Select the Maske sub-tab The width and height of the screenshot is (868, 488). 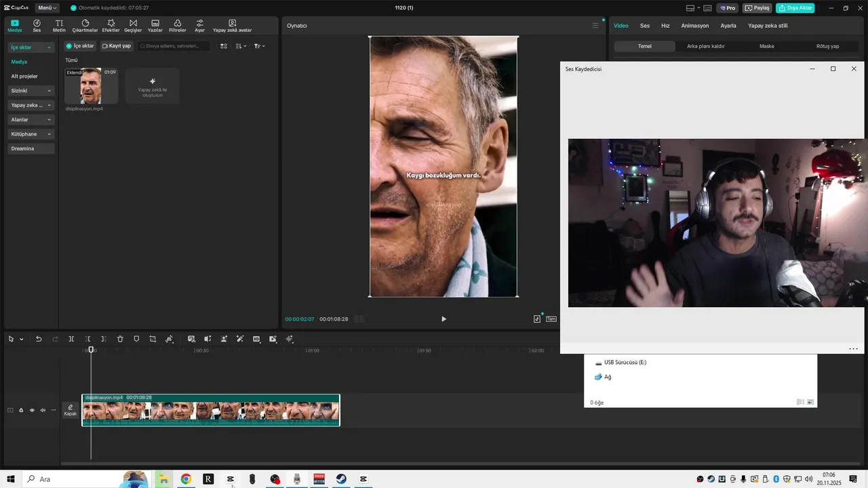(x=766, y=46)
